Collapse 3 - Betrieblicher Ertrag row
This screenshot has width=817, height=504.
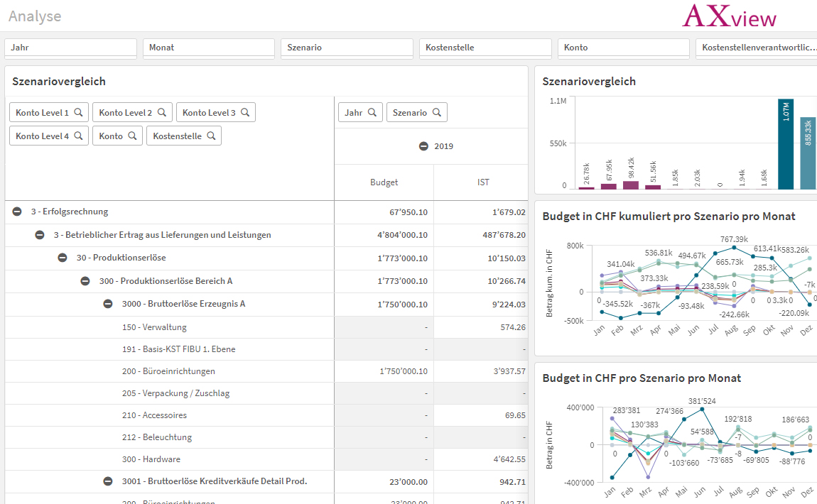(40, 235)
